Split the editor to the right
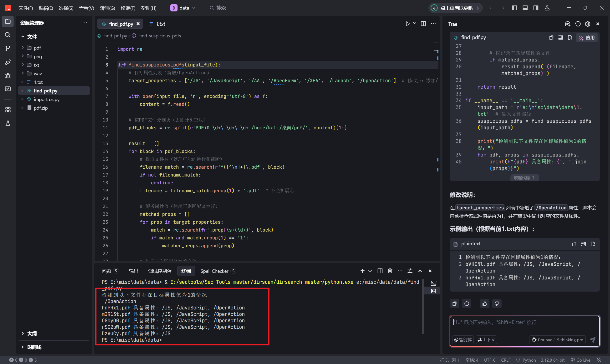 (x=423, y=24)
